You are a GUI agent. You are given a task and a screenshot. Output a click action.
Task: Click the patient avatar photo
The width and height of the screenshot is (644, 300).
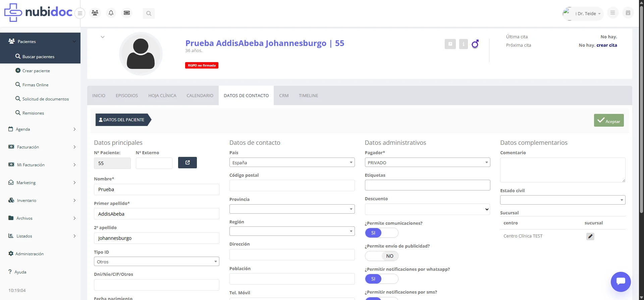(x=141, y=54)
